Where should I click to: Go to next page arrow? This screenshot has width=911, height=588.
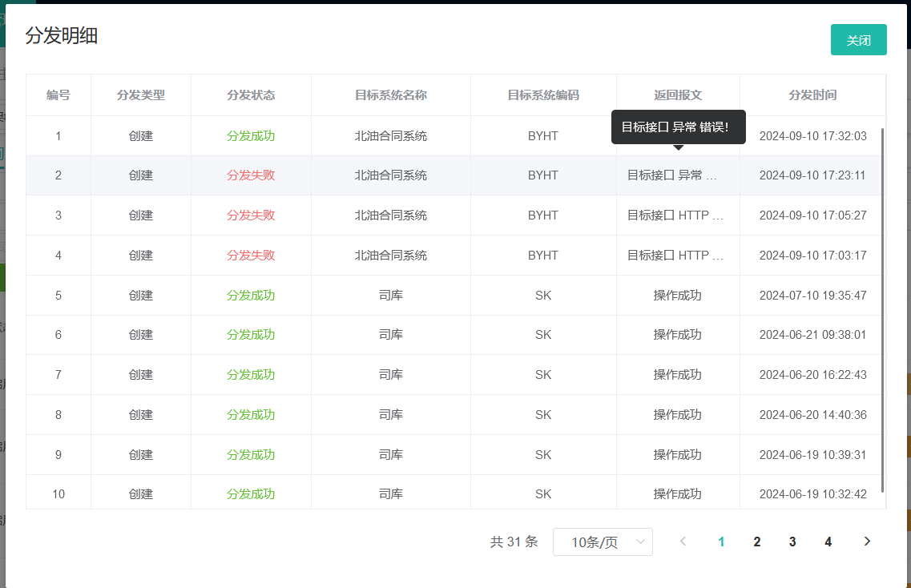(867, 542)
